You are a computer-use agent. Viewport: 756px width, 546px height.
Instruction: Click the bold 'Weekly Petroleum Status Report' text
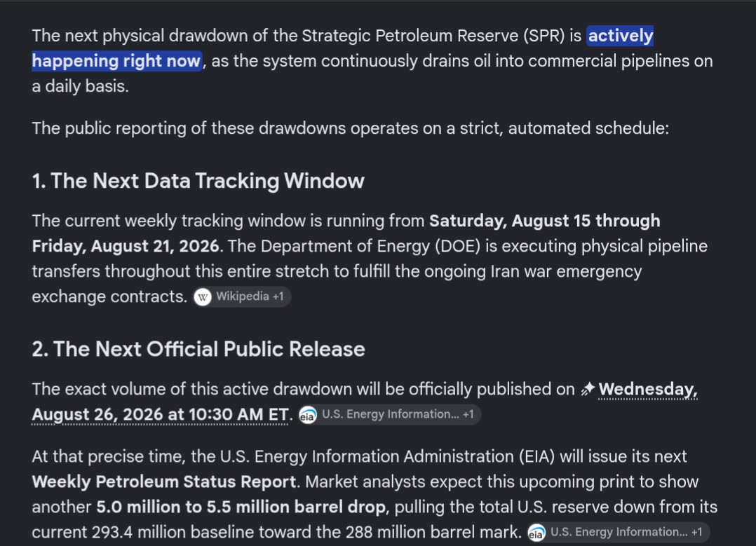tap(164, 482)
